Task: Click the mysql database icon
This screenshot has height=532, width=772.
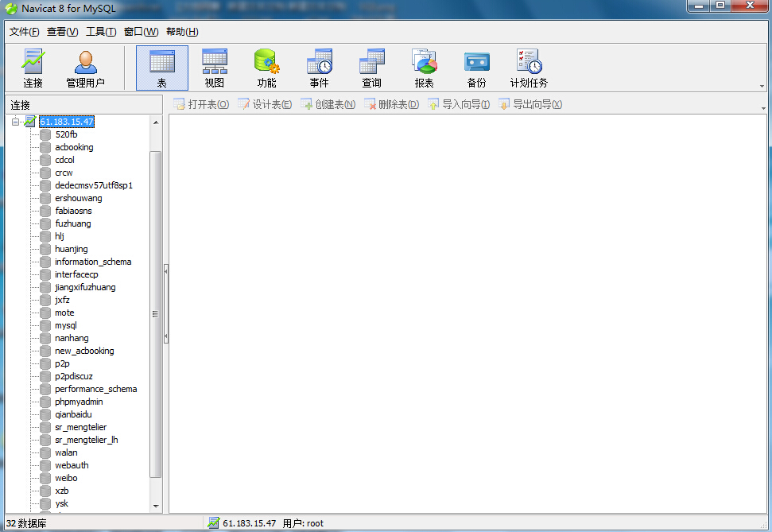Action: pyautogui.click(x=45, y=325)
